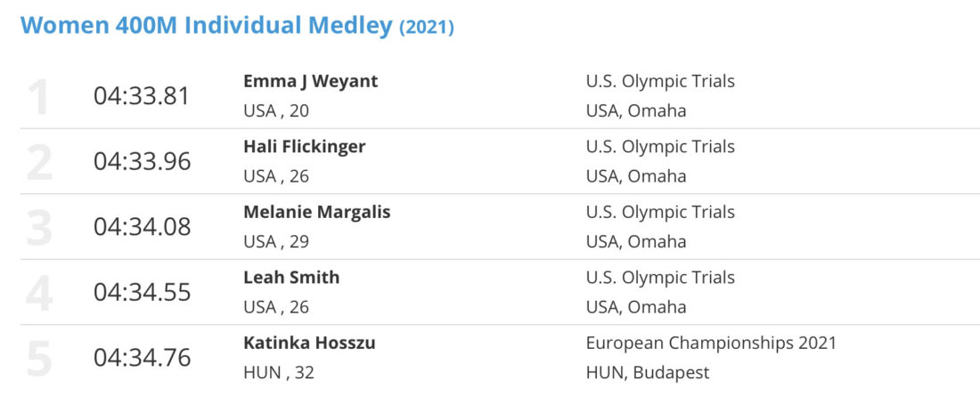Open Hali Flickinger's name
This screenshot has height=405, width=980.
pyautogui.click(x=305, y=147)
